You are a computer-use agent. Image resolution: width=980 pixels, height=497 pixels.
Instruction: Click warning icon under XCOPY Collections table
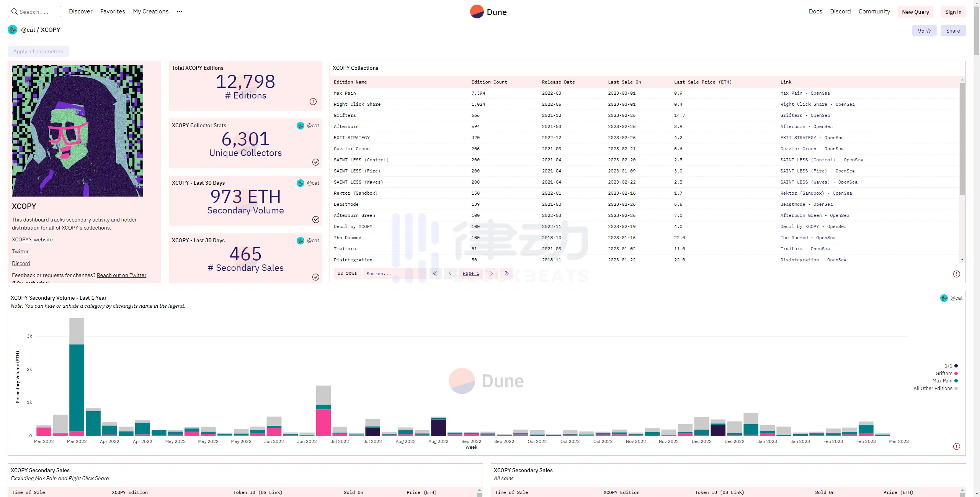956,274
